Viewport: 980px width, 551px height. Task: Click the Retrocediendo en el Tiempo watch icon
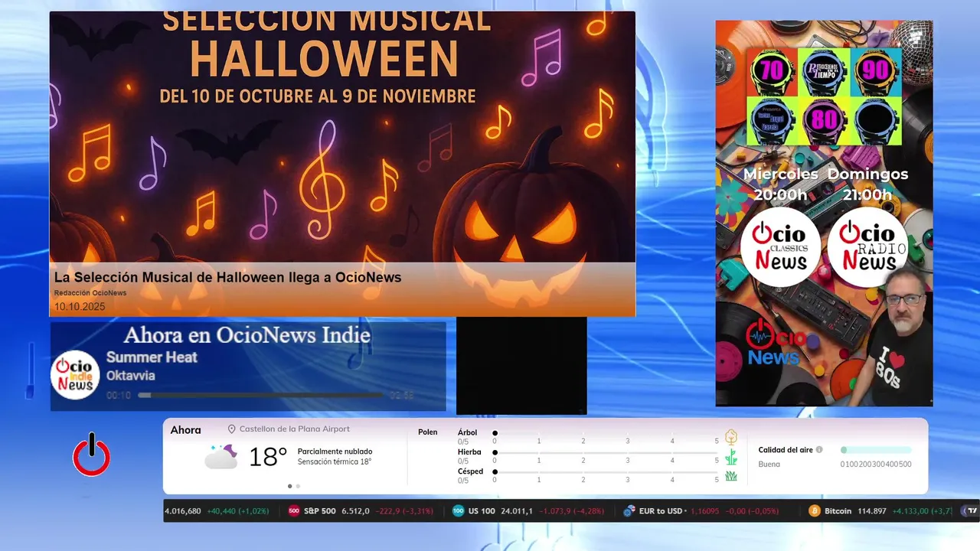pyautogui.click(x=824, y=73)
